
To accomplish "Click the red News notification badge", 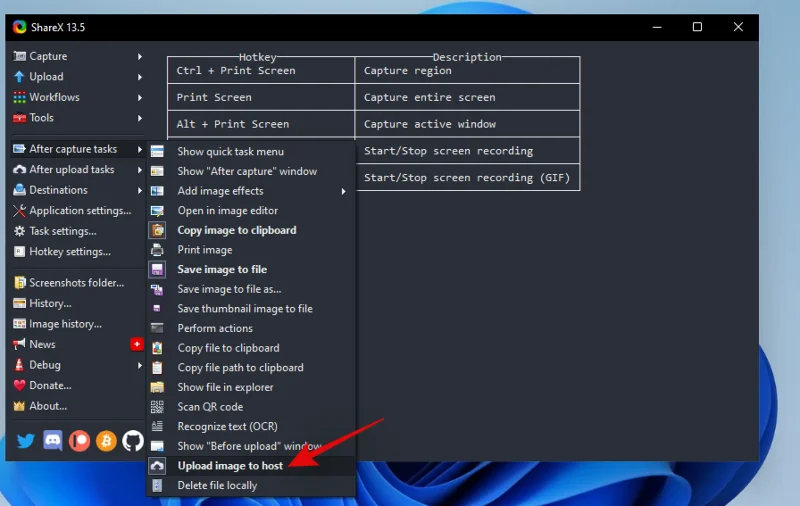I will click(137, 344).
